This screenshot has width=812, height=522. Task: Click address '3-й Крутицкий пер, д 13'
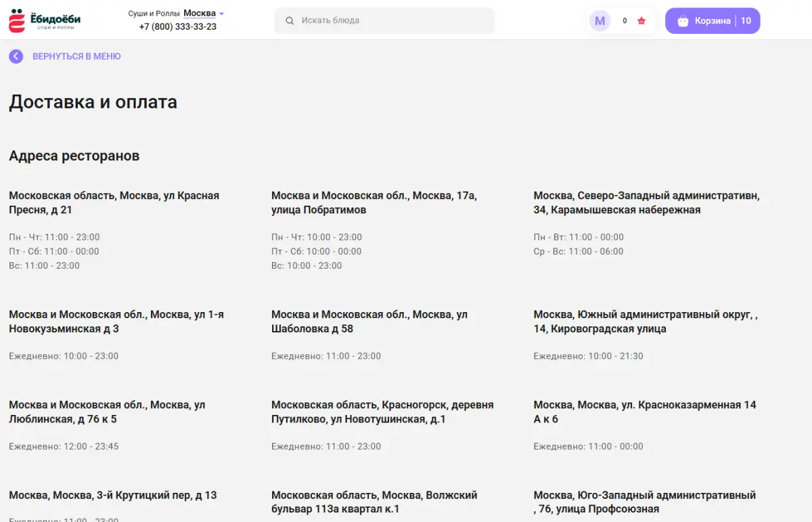click(113, 496)
